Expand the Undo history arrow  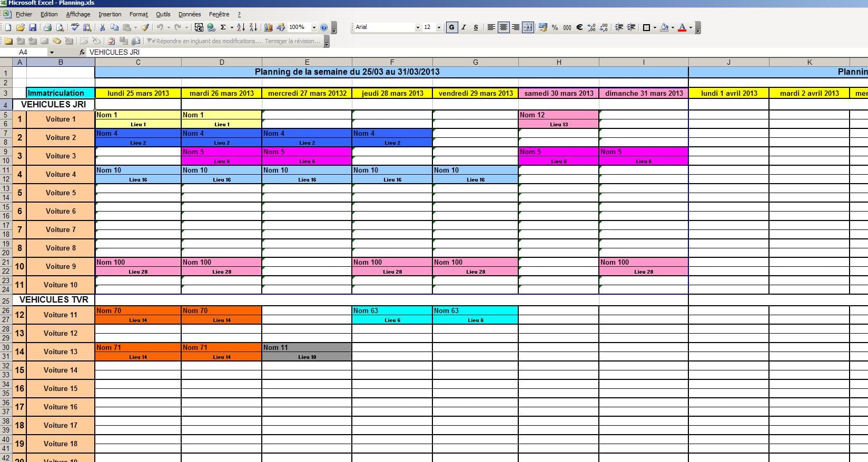coord(168,27)
